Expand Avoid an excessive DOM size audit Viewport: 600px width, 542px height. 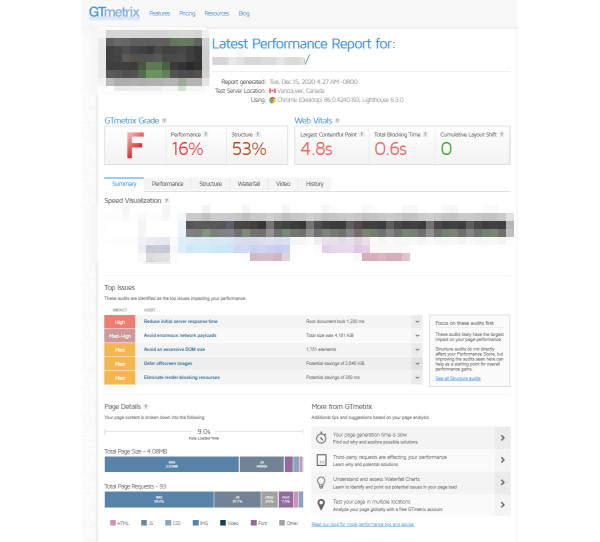click(x=417, y=349)
